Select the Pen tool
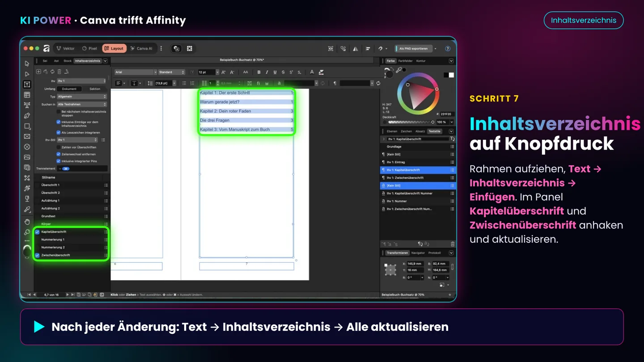644x362 pixels. 27,116
